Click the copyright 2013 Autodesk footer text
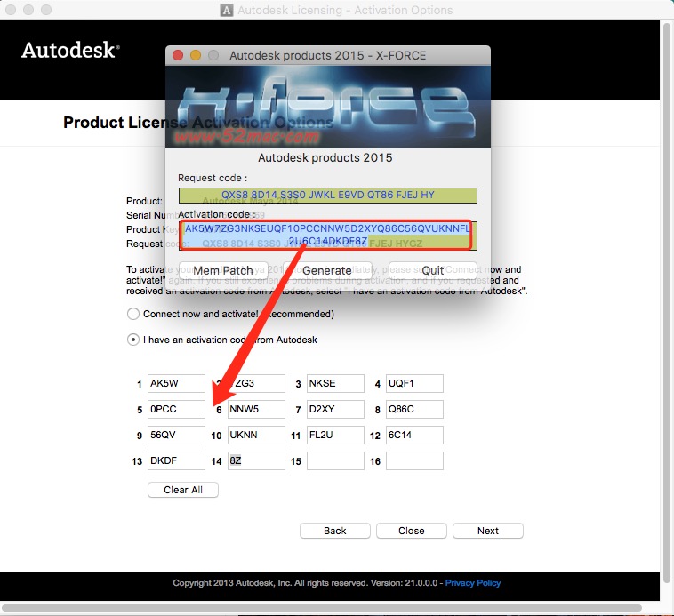 coord(309,583)
